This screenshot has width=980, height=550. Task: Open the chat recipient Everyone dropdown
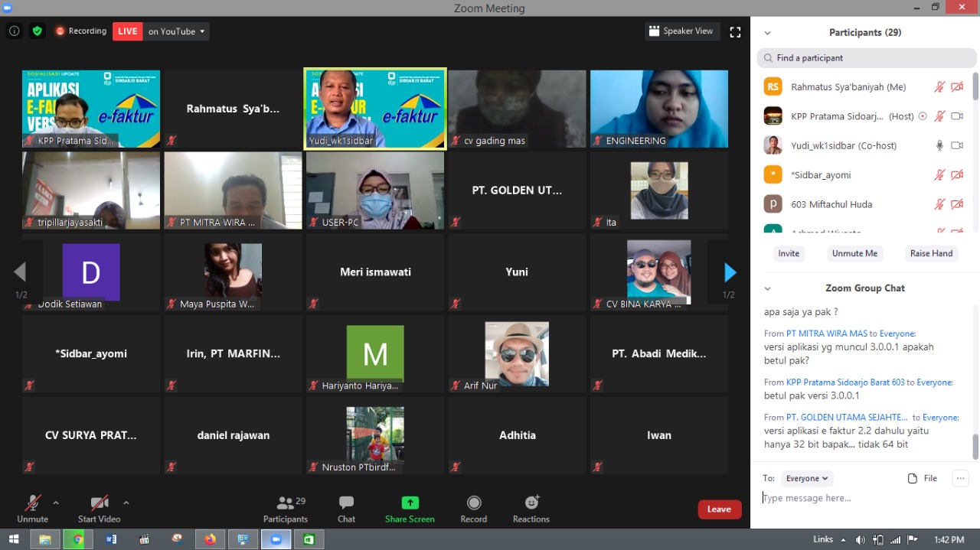pos(806,478)
